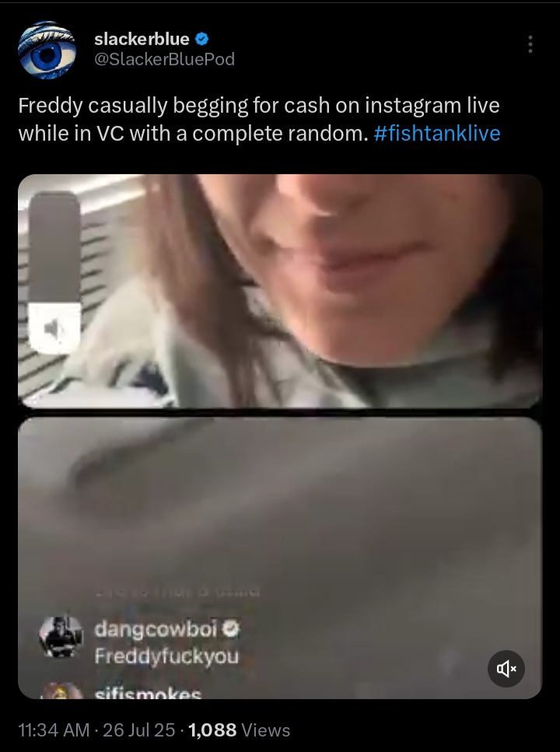560x752 pixels.
Task: Click the blue verified badge beside slackerblue
Action: [202, 39]
